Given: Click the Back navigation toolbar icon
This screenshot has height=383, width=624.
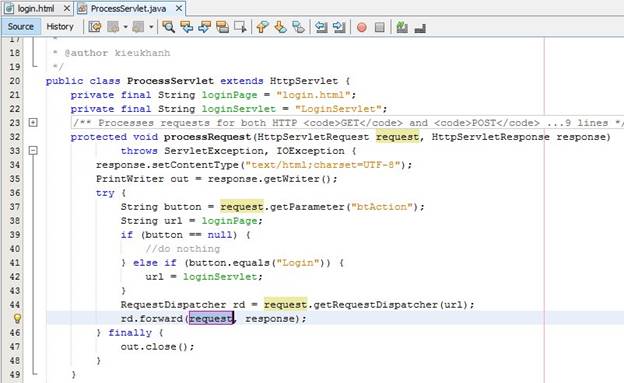Looking at the screenshot, I should (x=114, y=27).
